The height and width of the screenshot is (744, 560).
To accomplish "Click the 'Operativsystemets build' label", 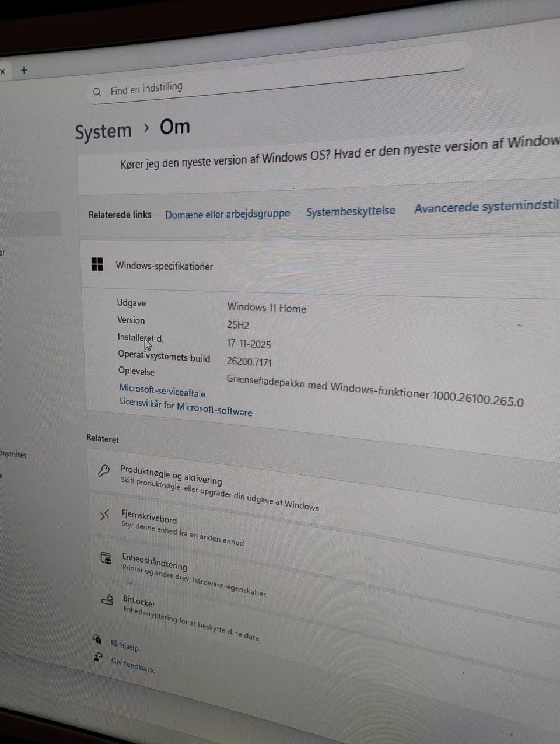I will pyautogui.click(x=164, y=357).
